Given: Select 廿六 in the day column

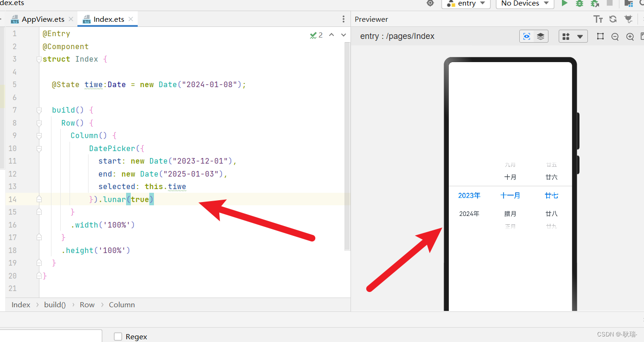Looking at the screenshot, I should 552,177.
